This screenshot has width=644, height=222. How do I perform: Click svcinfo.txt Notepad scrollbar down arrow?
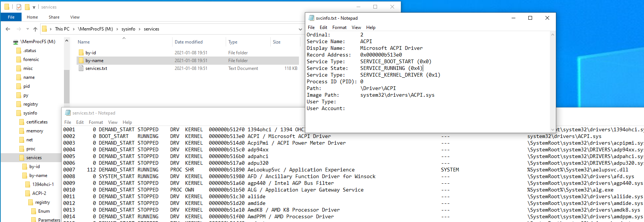point(553,130)
